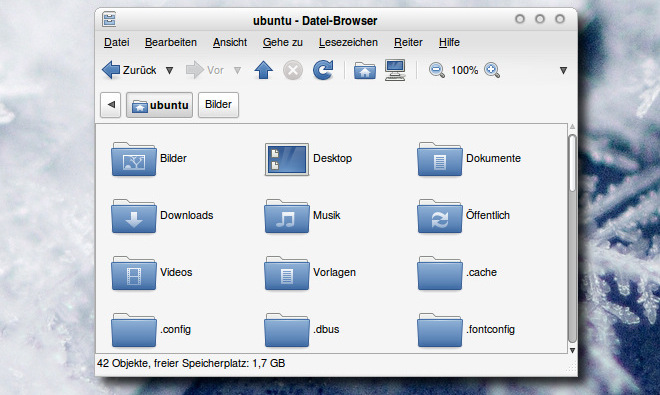The height and width of the screenshot is (395, 660).
Task: Select the Downloads folder icon
Action: tap(134, 216)
